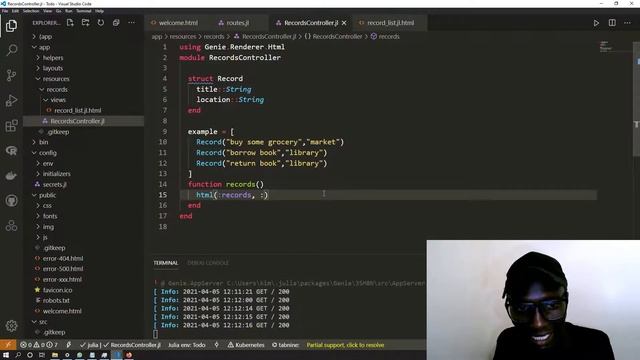Open the GitHub sidebar icon
The image size is (640, 360).
point(11,200)
